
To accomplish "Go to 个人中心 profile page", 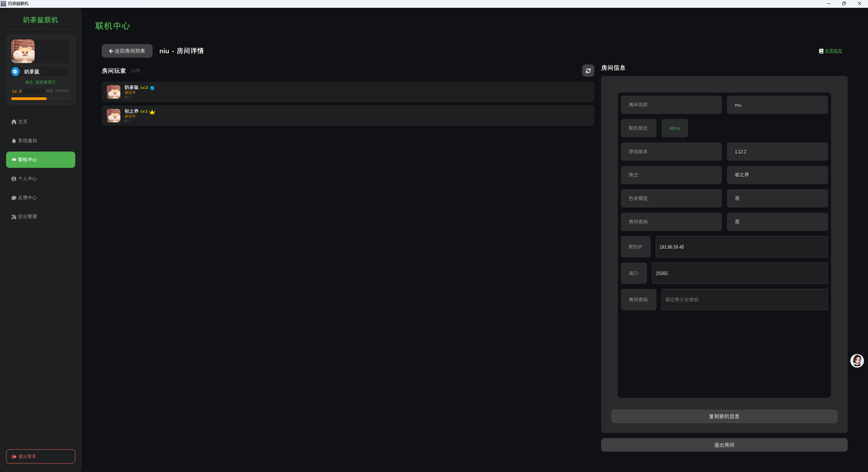I will (27, 179).
